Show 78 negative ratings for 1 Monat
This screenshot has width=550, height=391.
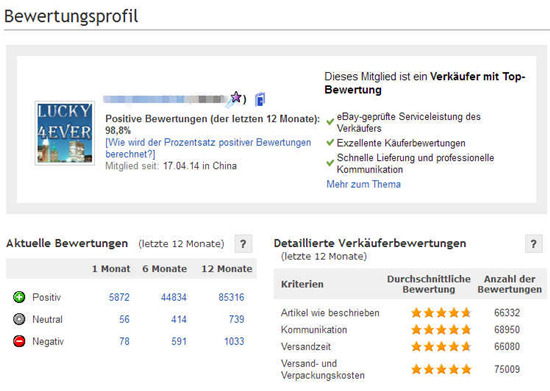(x=124, y=342)
